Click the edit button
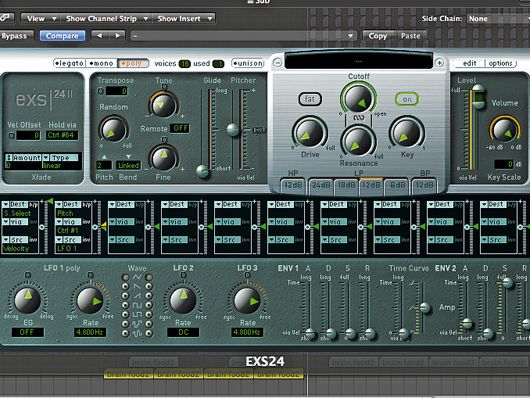This screenshot has width=530, height=398. point(469,63)
